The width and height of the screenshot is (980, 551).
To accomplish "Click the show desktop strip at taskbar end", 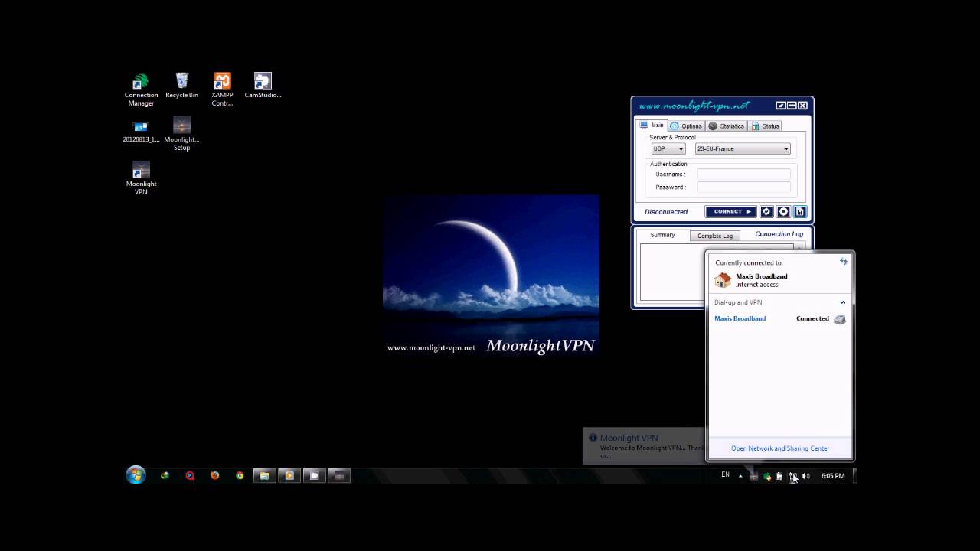I will [x=854, y=476].
